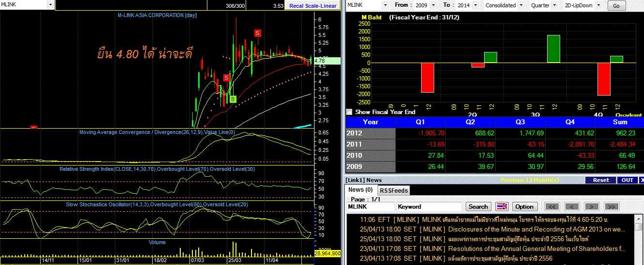
Task: Open news Option settings
Action: 524,206
